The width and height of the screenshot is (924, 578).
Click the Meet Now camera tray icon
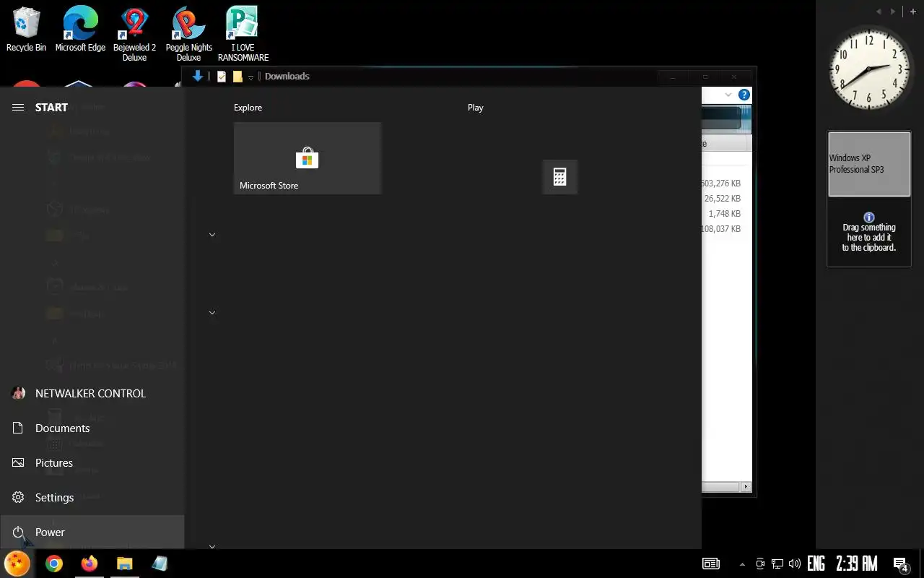click(760, 564)
